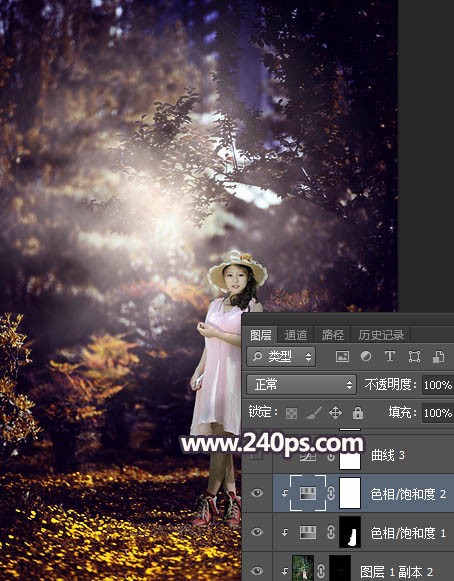
Task: Open the 路径 tab
Action: pos(332,335)
